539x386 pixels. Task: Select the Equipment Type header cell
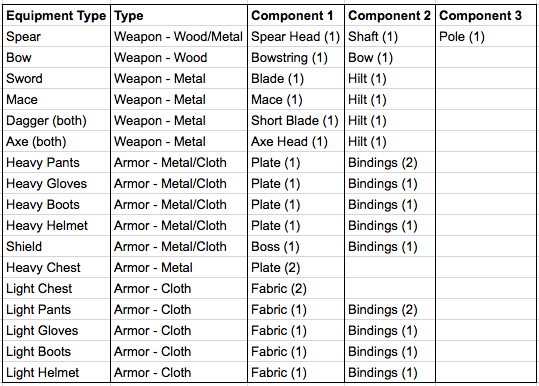(56, 16)
